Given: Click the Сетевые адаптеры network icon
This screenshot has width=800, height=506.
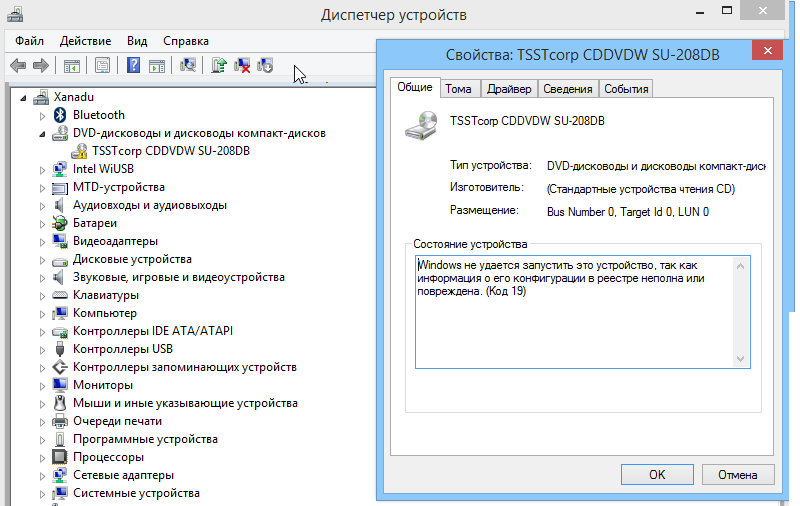Looking at the screenshot, I should (60, 475).
